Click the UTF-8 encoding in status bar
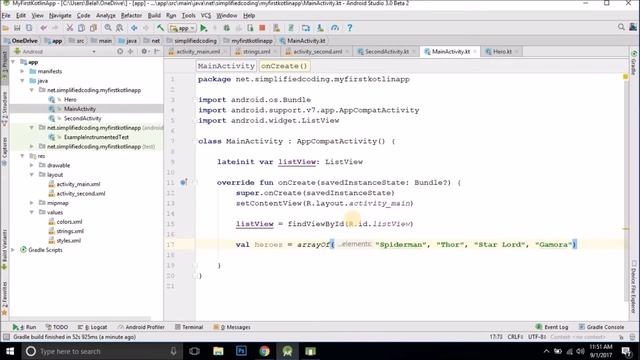The image size is (640, 360). (x=537, y=337)
